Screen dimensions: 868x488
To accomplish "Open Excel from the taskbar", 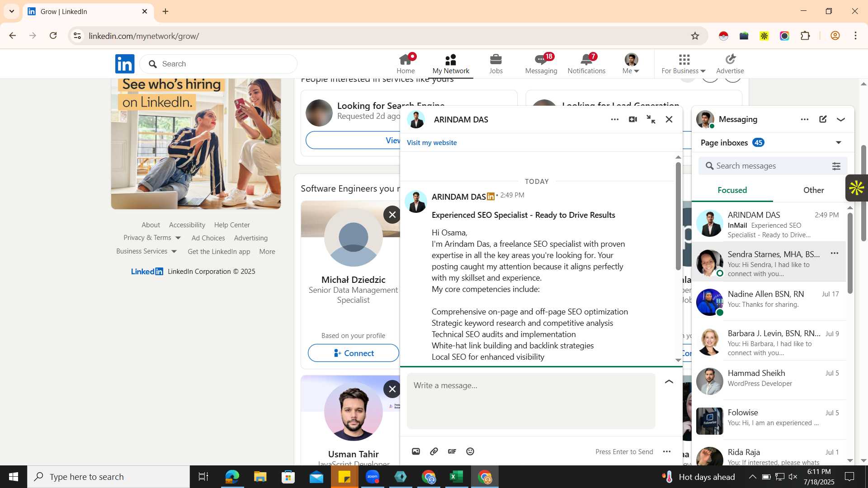I will [457, 477].
